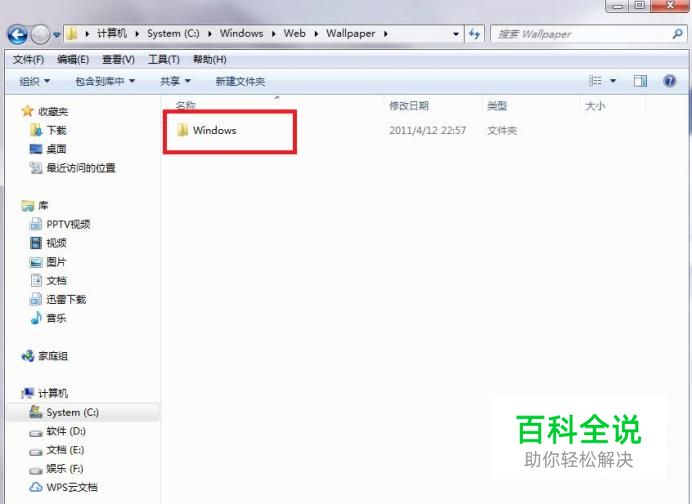
Task: Click the Back navigation arrow button
Action: 18,34
